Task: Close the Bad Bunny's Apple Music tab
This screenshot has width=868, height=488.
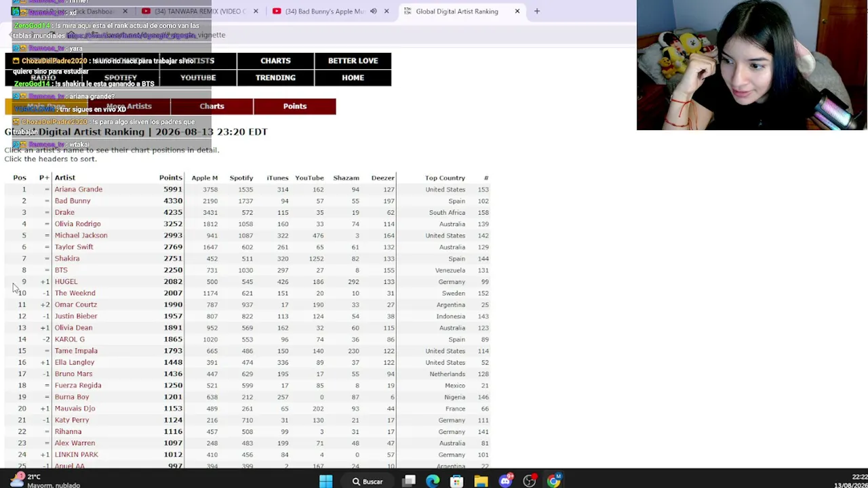Action: click(387, 11)
